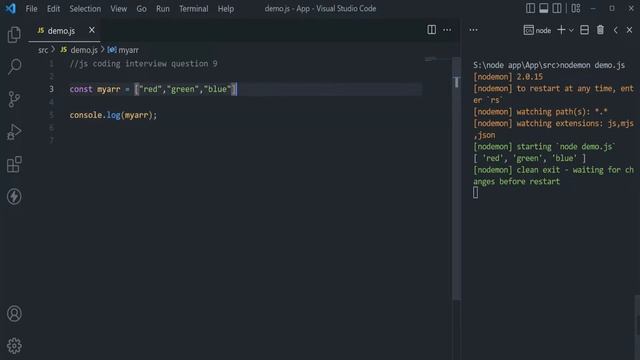Open terminal panel views ellipsis
This screenshot has width=640, height=360.
473,30
